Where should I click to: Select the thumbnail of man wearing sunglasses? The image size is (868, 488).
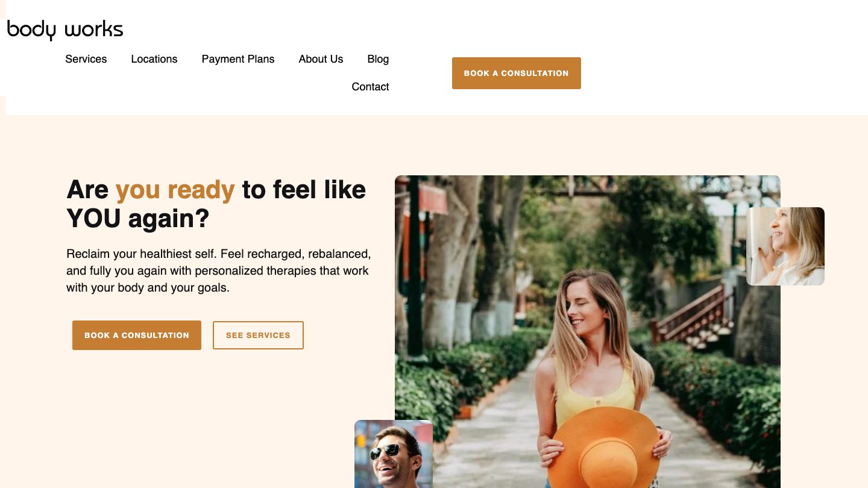click(x=394, y=454)
